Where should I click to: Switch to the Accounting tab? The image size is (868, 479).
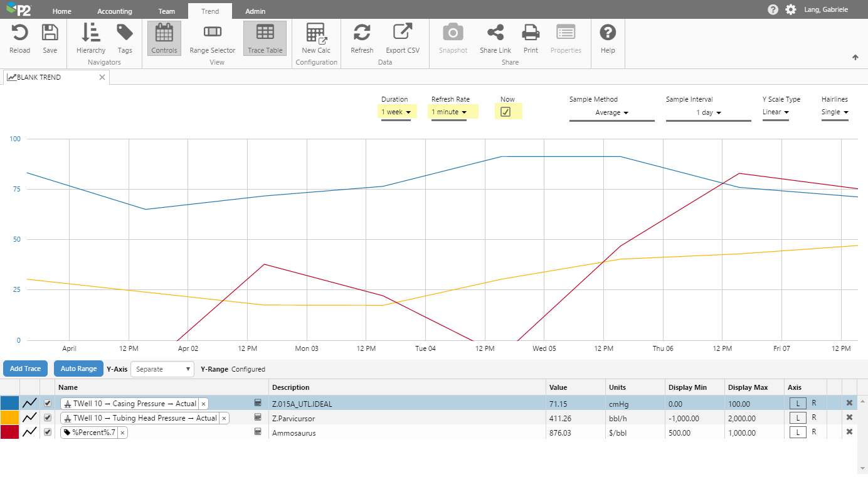point(115,11)
